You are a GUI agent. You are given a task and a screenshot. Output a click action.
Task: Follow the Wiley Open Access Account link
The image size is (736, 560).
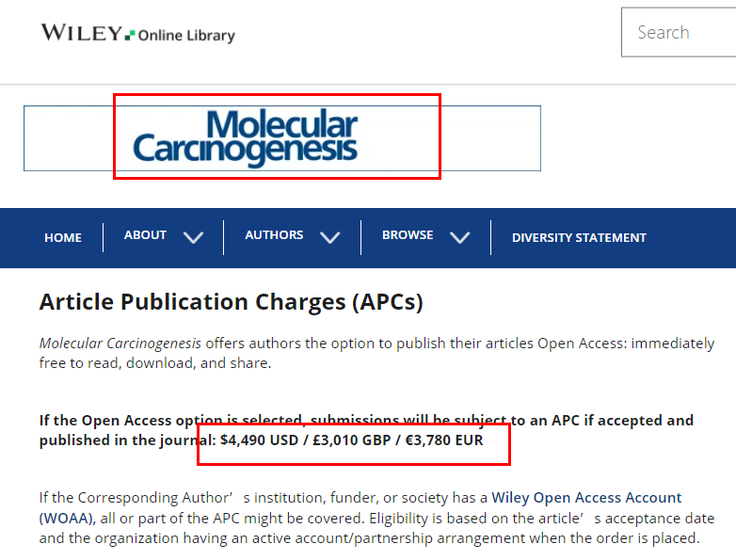coord(586,498)
